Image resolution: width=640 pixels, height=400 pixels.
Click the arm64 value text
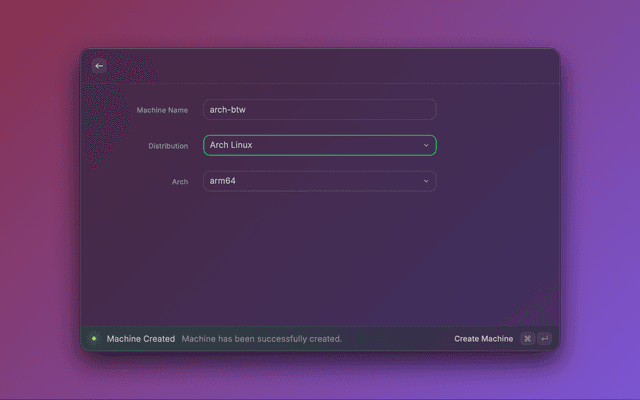click(222, 181)
